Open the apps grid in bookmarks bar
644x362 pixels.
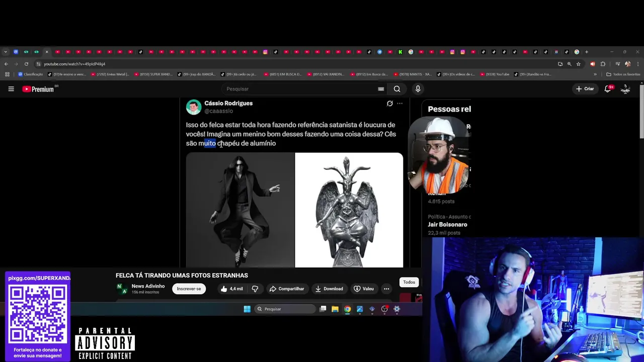7,74
